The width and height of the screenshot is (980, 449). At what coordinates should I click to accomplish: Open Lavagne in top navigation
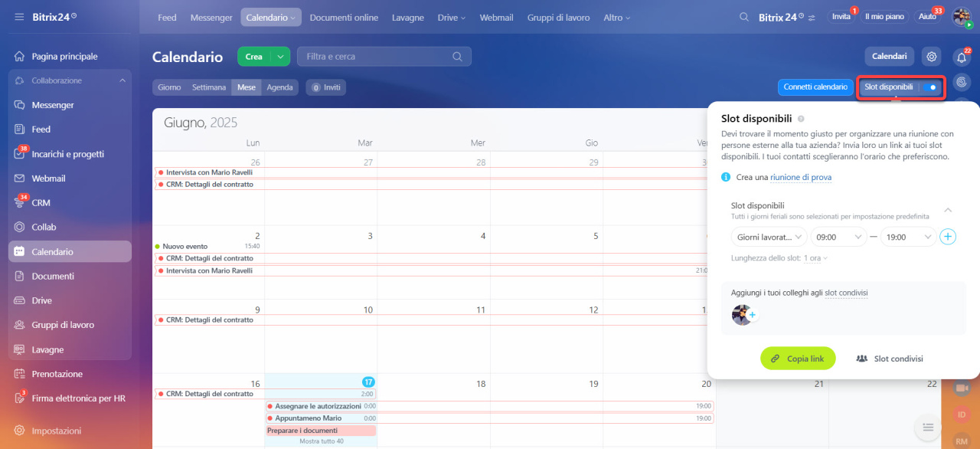point(407,17)
